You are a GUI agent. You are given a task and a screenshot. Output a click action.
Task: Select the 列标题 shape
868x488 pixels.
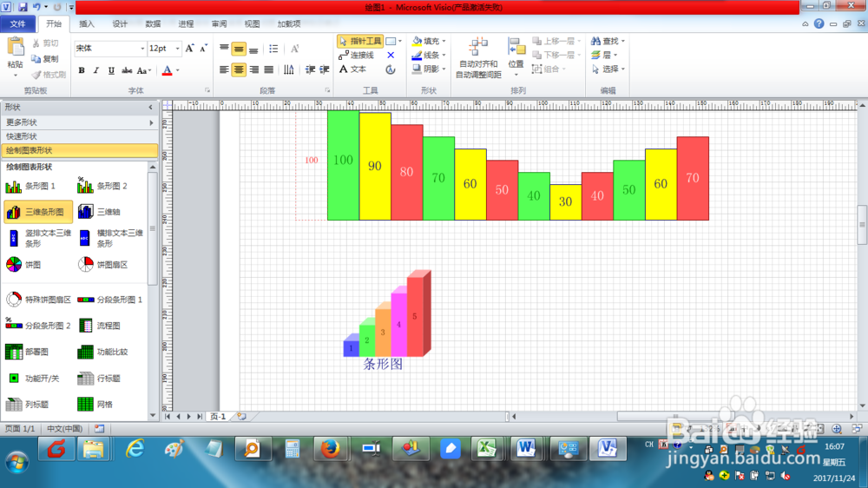click(x=27, y=405)
